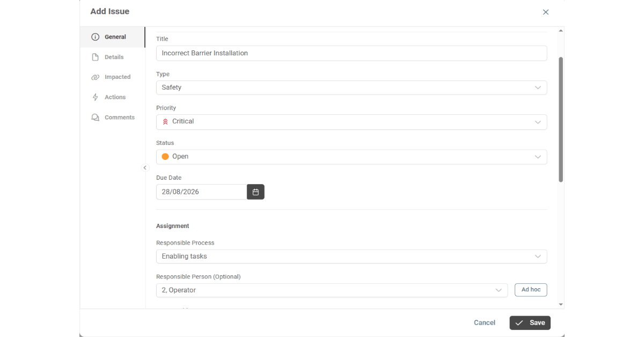
Task: Click the Ad hoc button
Action: pos(531,290)
